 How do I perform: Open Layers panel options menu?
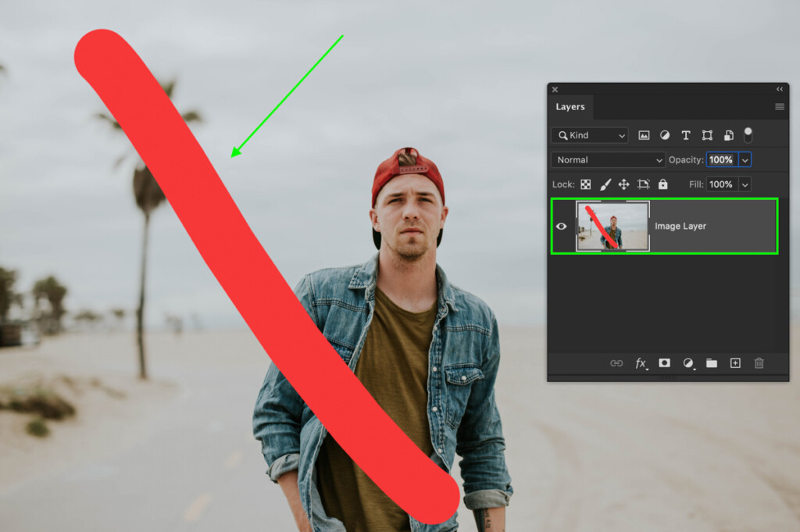[x=780, y=106]
